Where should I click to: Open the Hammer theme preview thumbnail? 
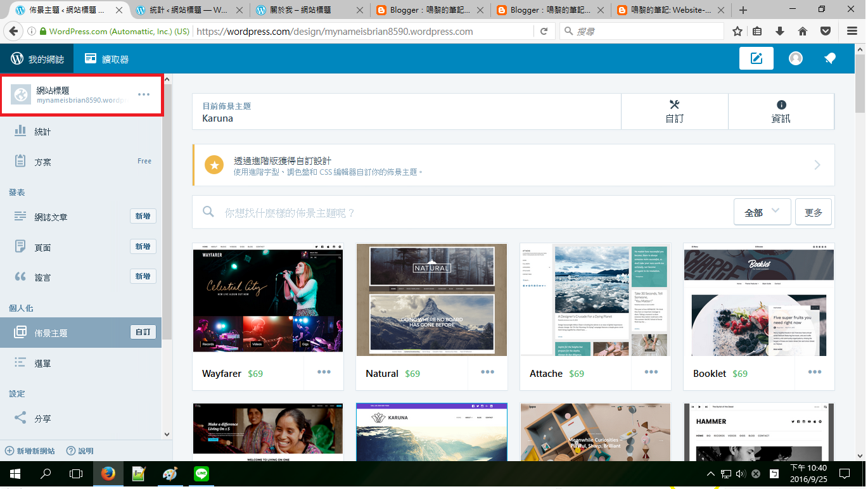(759, 432)
